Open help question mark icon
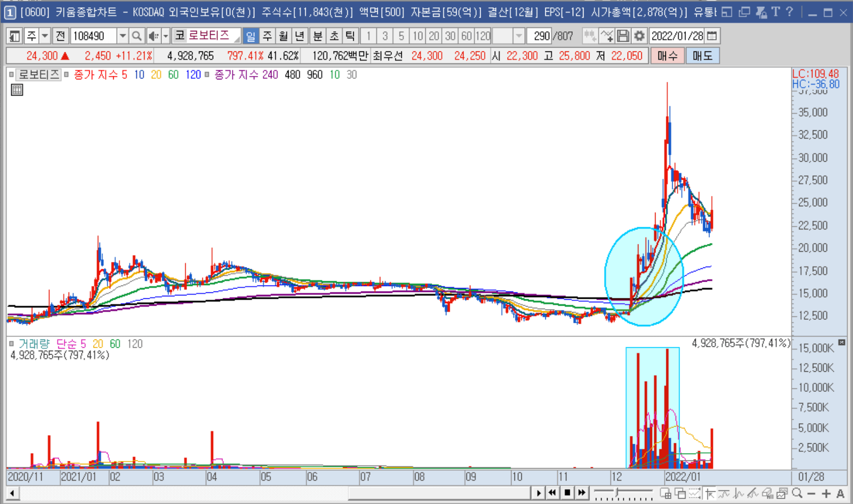 [789, 12]
